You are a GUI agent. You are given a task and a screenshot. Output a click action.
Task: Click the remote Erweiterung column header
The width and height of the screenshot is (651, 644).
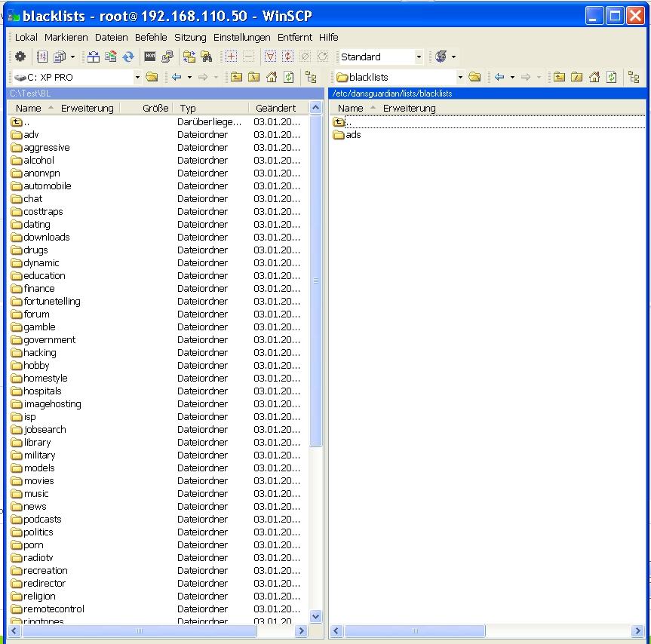pos(409,108)
